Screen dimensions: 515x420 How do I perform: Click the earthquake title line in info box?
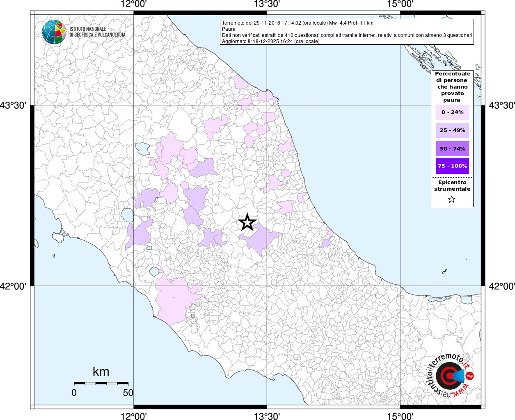coord(298,23)
